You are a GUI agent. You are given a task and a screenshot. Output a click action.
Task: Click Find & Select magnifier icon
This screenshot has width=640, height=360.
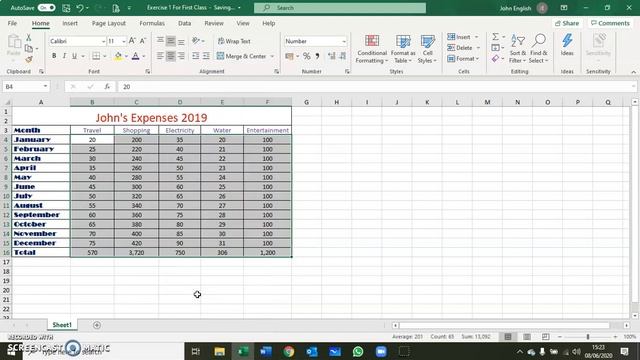point(539,49)
